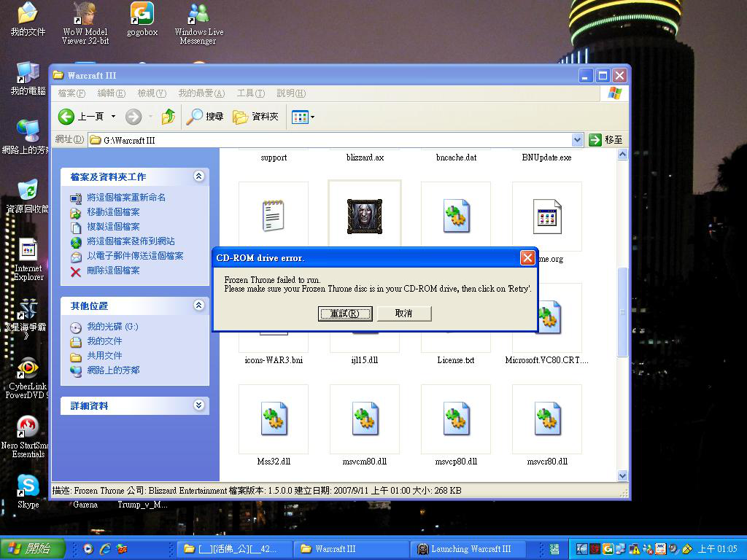Open Windows Live Messenger desktop shortcut

(x=198, y=23)
